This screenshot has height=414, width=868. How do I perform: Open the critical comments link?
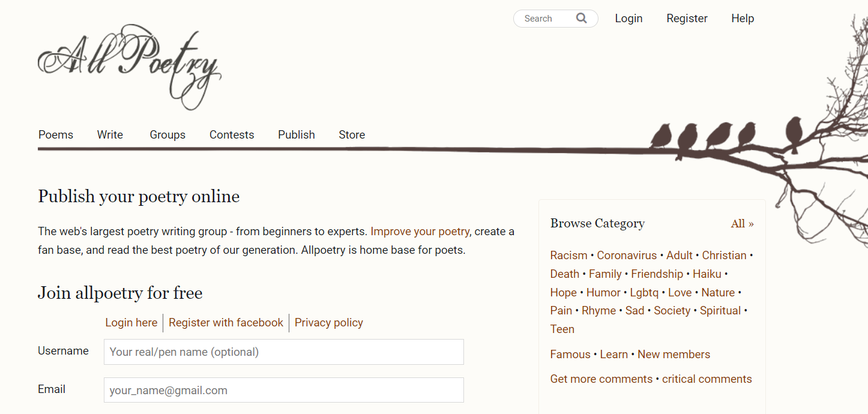(x=707, y=379)
